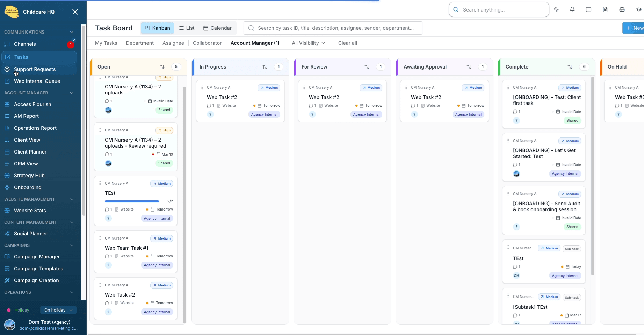
Task: Open Channels in sidebar
Action: [x=39, y=44]
